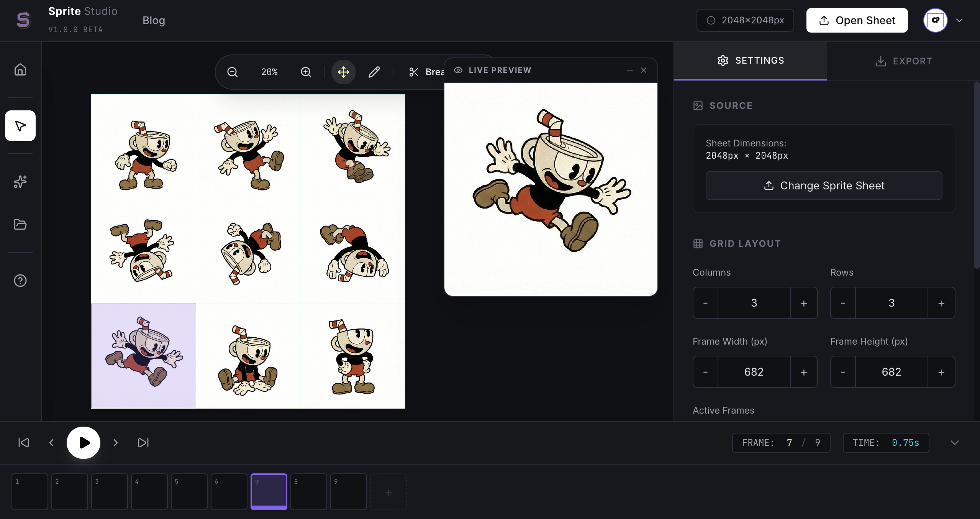Viewport: 980px width, 519px height.
Task: Increase Columns using the plus stepper
Action: [x=803, y=303]
